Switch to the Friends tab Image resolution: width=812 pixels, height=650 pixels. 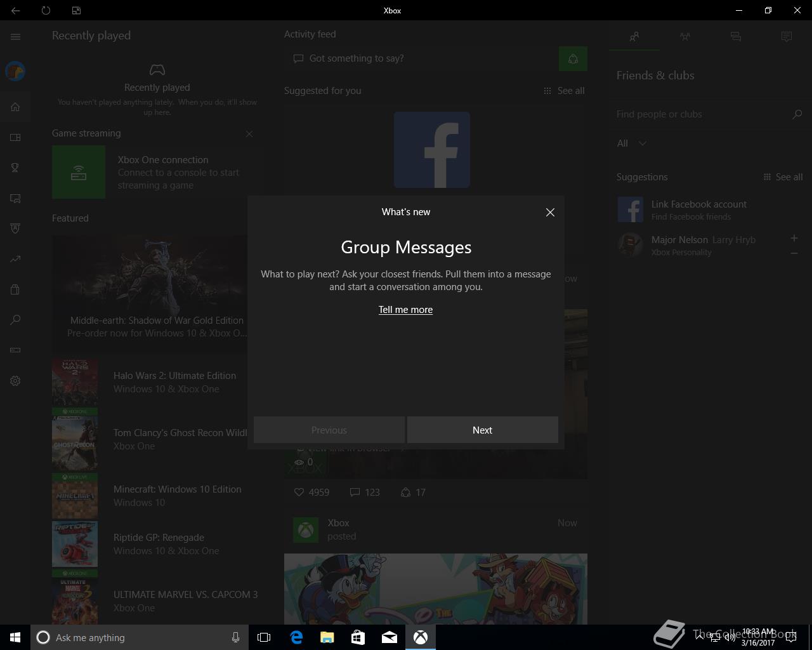[634, 37]
